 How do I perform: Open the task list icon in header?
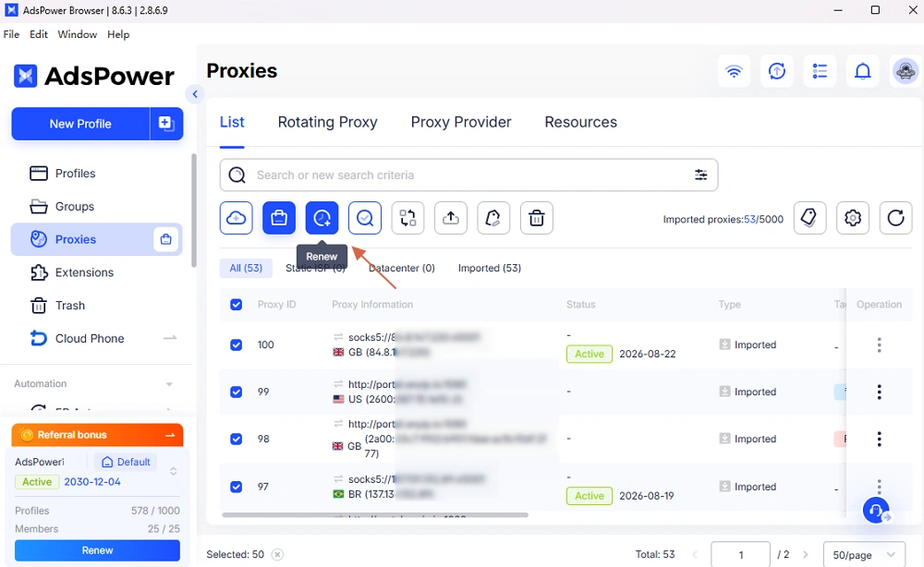pos(820,71)
